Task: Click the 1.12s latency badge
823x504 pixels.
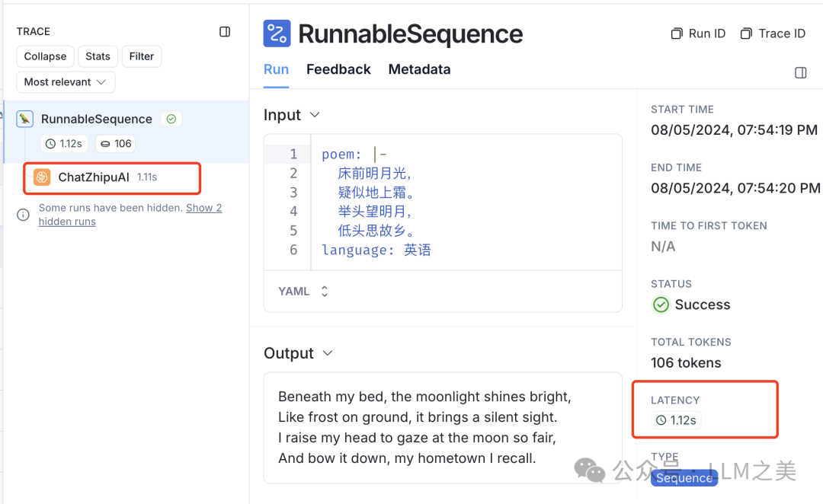Action: tap(677, 420)
